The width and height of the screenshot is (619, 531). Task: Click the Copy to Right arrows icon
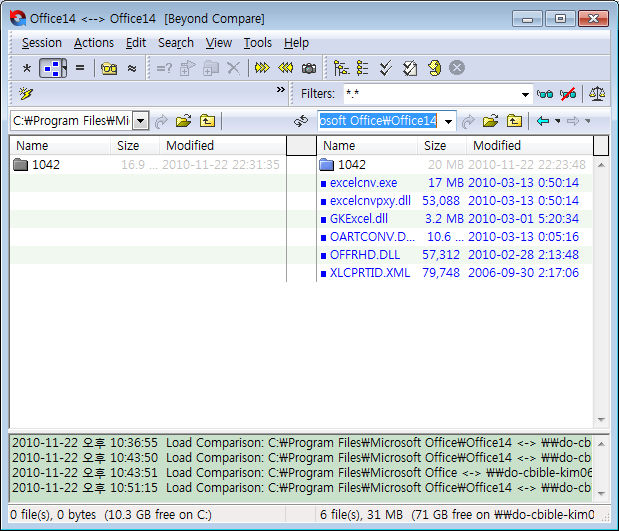point(262,68)
